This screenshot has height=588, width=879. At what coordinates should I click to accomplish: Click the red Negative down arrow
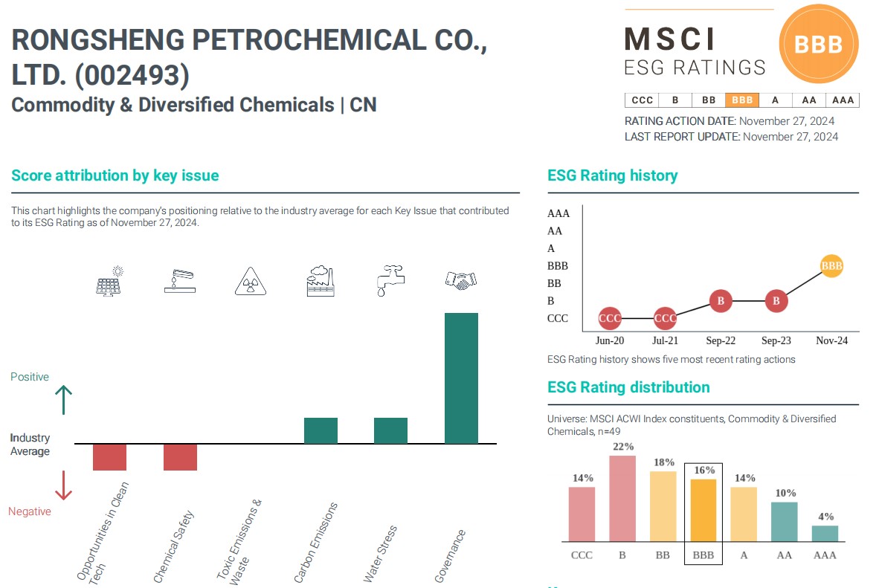coord(64,485)
